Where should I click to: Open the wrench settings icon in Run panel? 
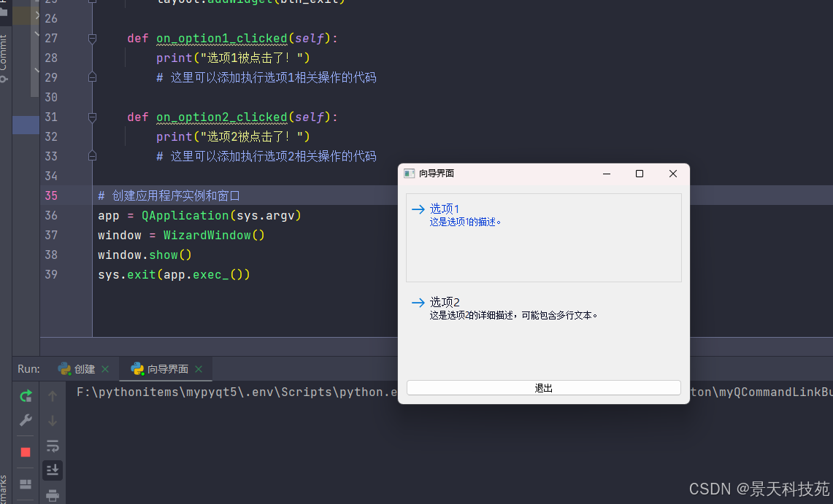tap(26, 421)
